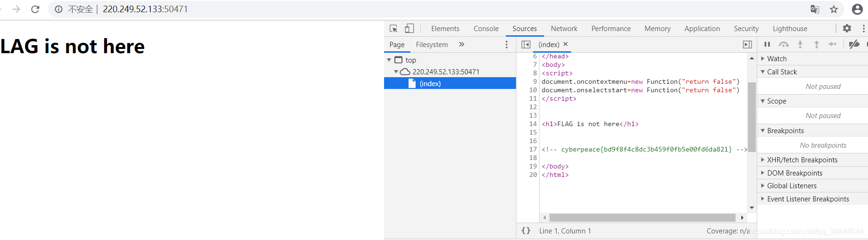The width and height of the screenshot is (868, 240).
Task: Select the Filesystem navigator tab
Action: (x=432, y=45)
